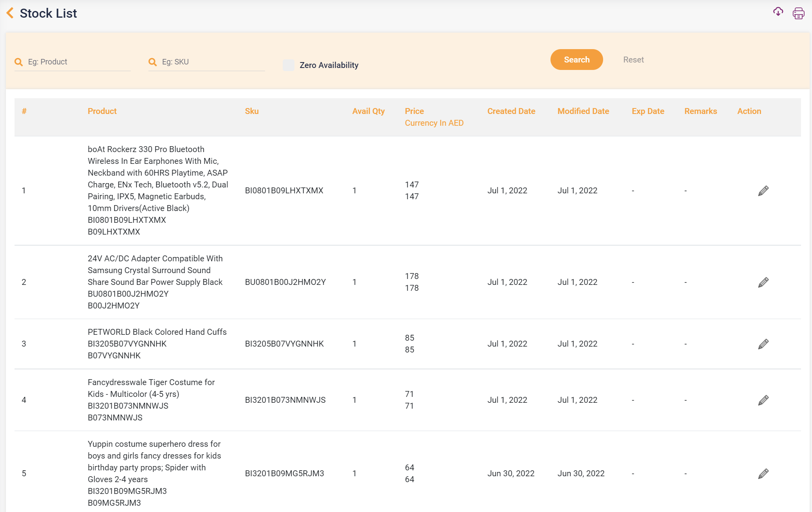Click the Created Date column header
The width and height of the screenshot is (812, 512).
click(x=511, y=111)
